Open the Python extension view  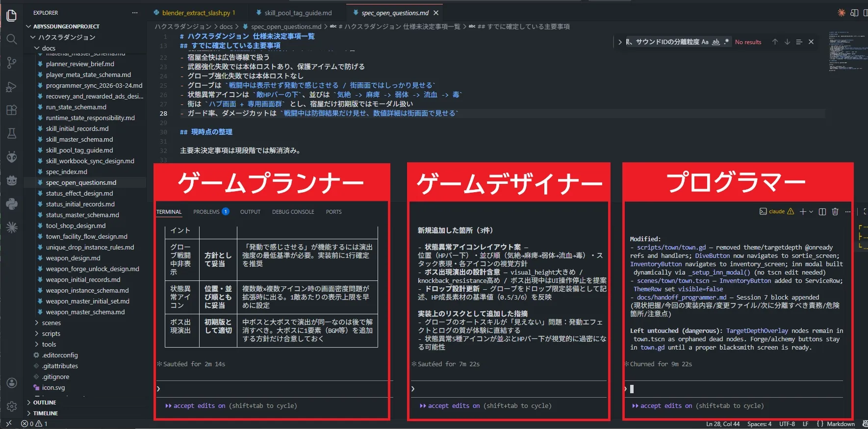pos(12,204)
